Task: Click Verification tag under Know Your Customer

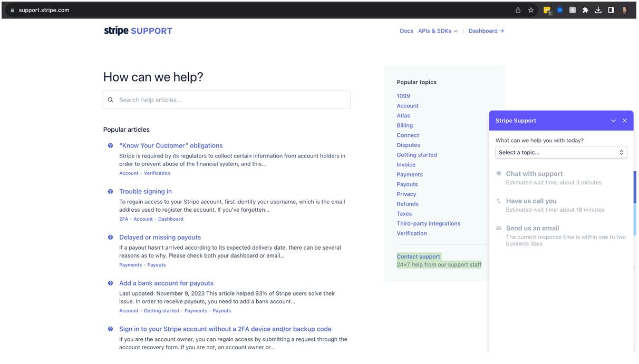Action: 157,173
